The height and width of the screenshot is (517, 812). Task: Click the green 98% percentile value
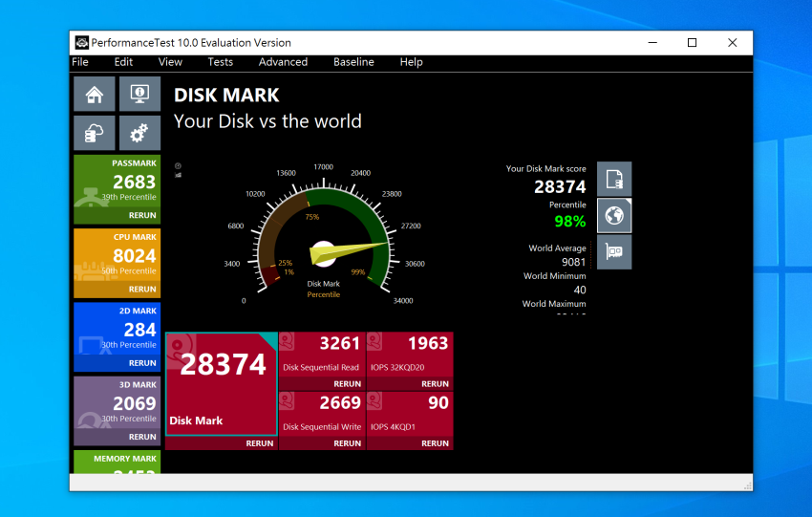pos(569,222)
